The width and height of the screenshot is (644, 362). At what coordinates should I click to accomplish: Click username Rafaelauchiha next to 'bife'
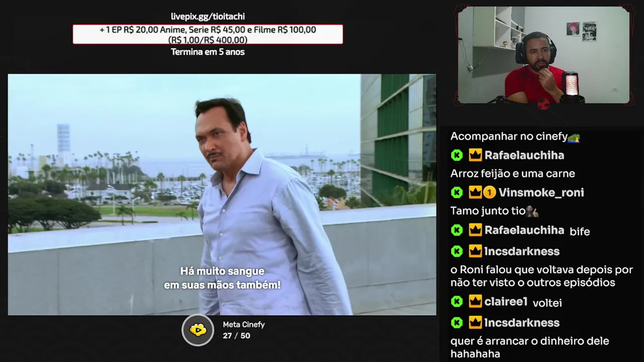coord(524,230)
